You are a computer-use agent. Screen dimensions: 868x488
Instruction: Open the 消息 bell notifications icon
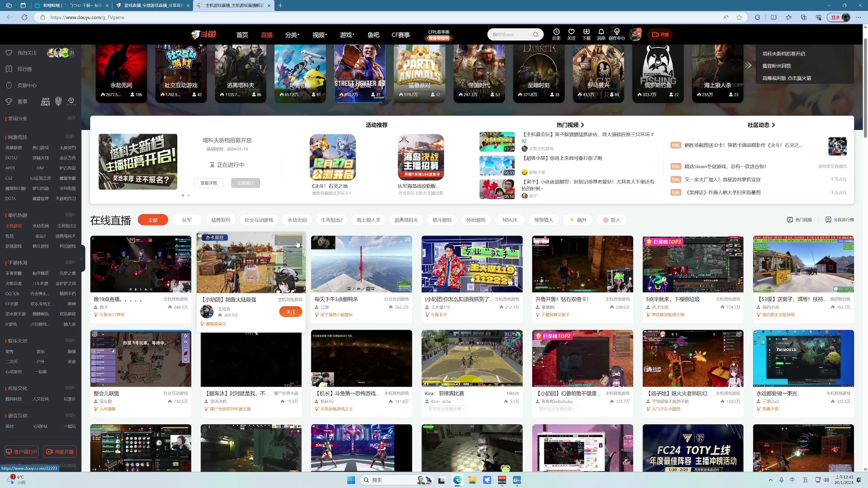coord(601,34)
